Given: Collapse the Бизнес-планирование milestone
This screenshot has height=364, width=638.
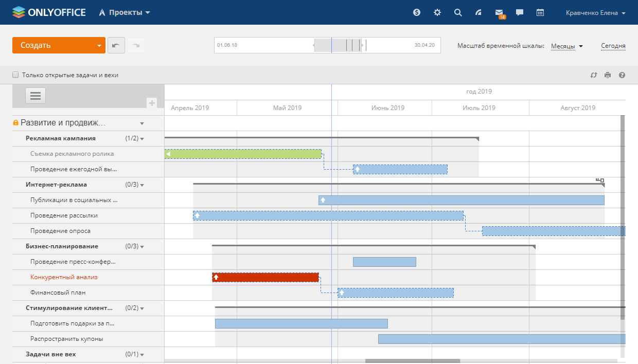Looking at the screenshot, I should 142,247.
